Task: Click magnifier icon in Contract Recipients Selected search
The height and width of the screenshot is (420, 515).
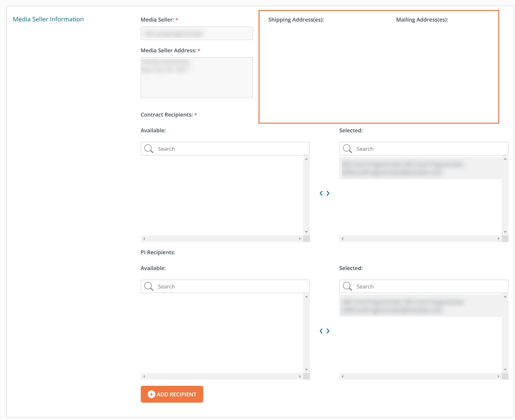Action: pos(347,148)
